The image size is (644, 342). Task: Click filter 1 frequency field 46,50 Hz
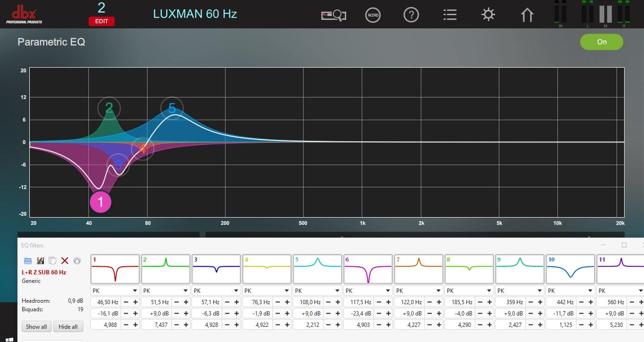(x=106, y=302)
